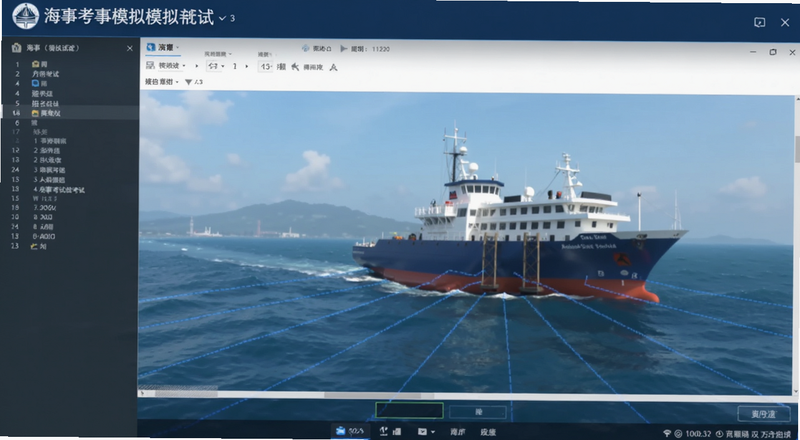Select sidebar row numbered 2

[x=71, y=74]
